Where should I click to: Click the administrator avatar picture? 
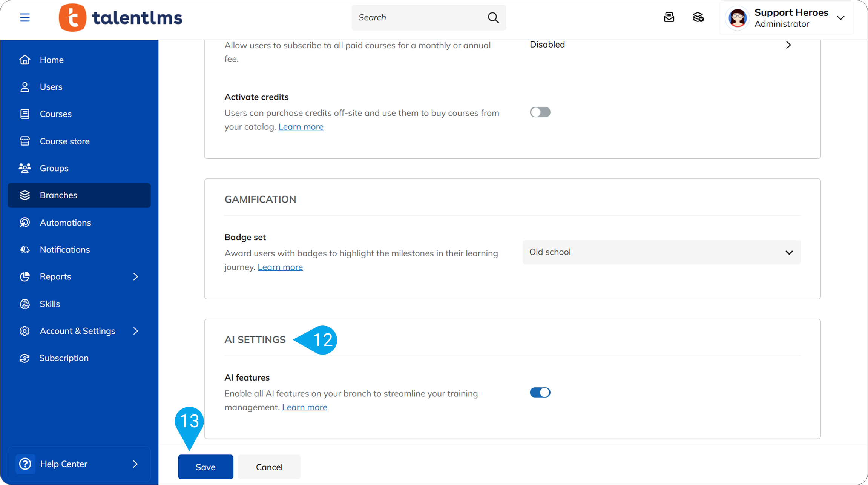[737, 18]
